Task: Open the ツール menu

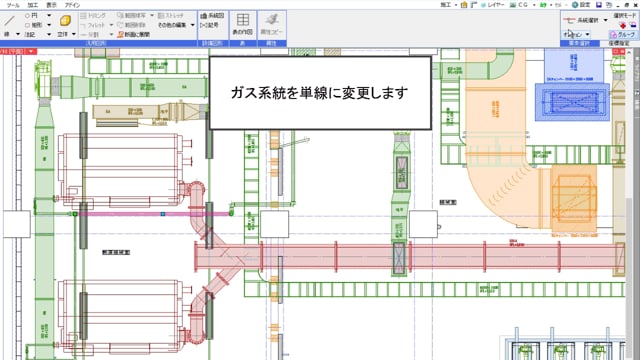Action: pos(13,5)
